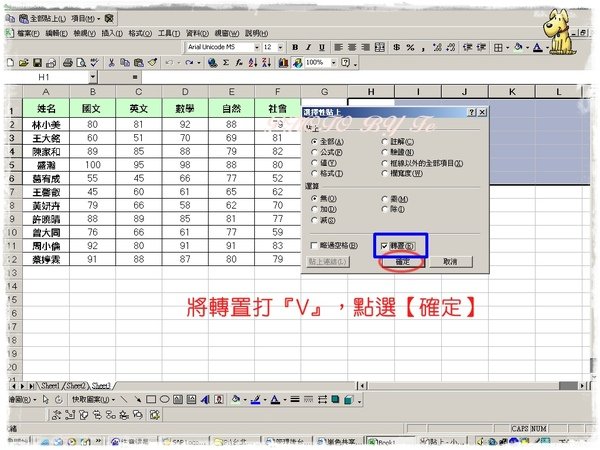The image size is (600, 450).
Task: Open the 編輯(E) menu
Action: [56, 33]
